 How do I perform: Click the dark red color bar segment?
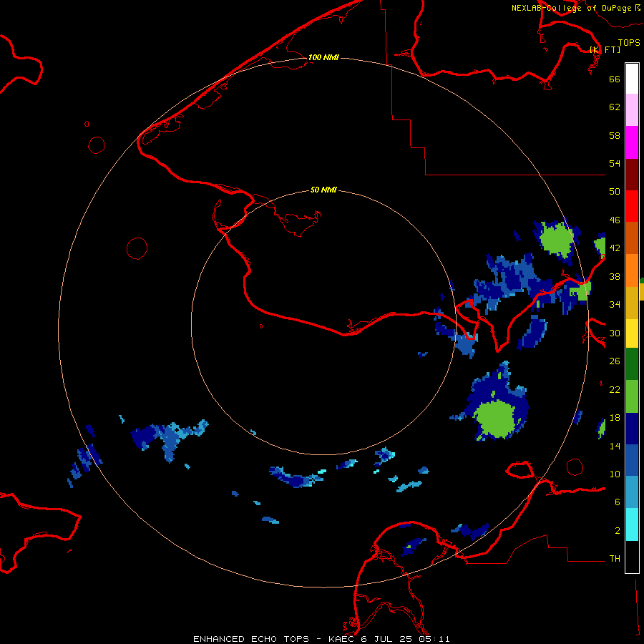632,174
